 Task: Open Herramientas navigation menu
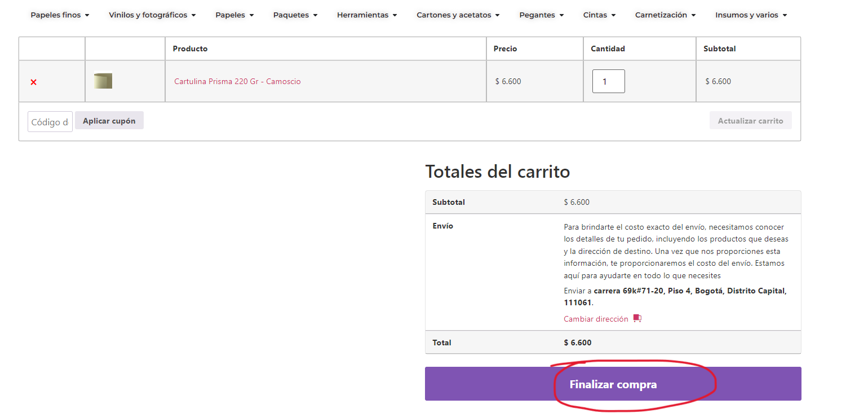point(367,15)
